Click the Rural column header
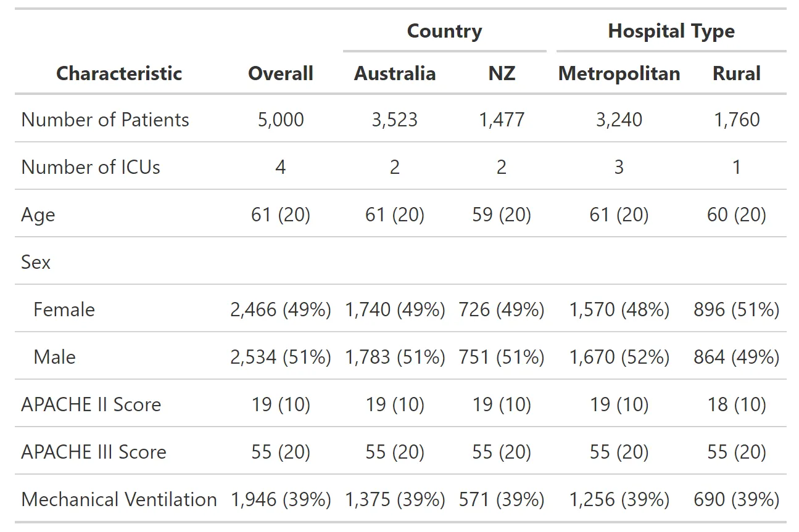The image size is (799, 532). pyautogui.click(x=737, y=74)
